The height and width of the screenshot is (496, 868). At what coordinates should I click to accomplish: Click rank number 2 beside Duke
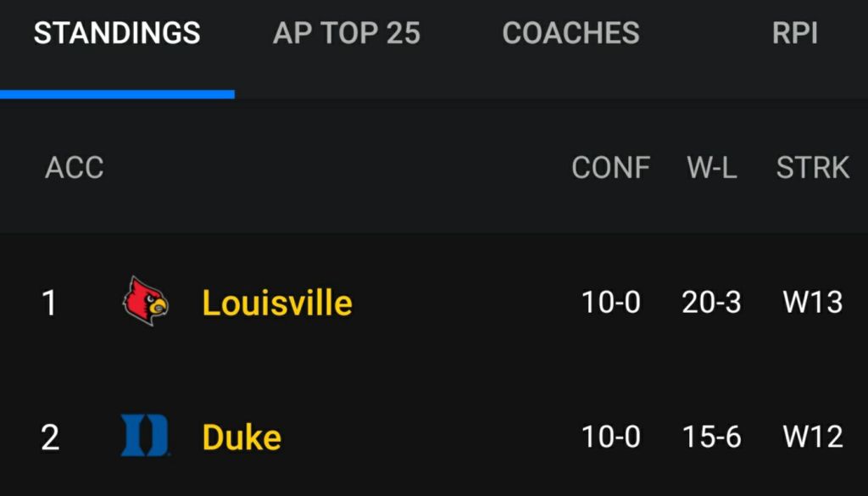coord(50,437)
